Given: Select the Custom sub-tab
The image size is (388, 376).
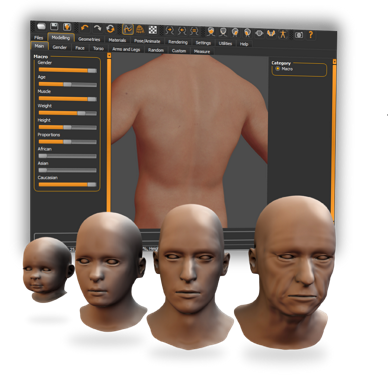Looking at the screenshot, I should click(179, 51).
